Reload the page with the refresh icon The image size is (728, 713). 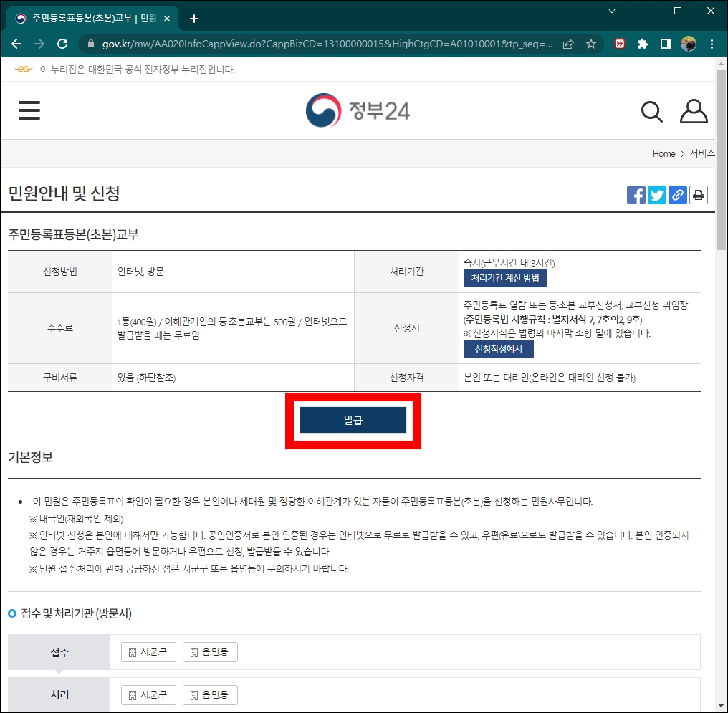click(x=62, y=44)
